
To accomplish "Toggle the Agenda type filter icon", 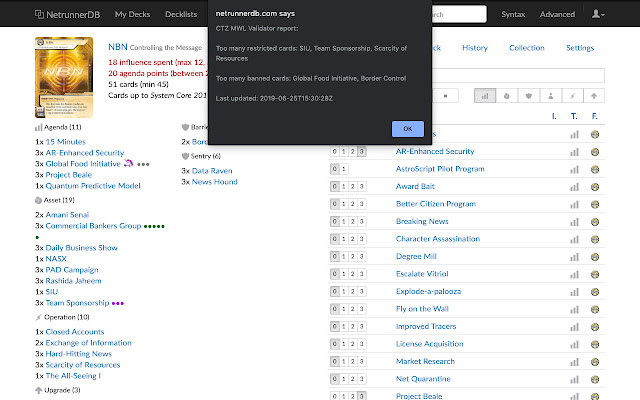I will 485,96.
